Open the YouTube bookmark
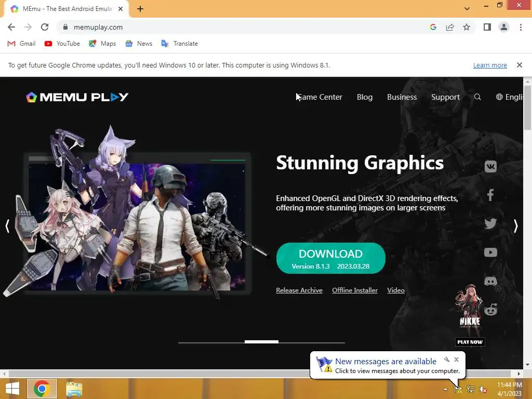The height and width of the screenshot is (399, 532). [x=62, y=44]
